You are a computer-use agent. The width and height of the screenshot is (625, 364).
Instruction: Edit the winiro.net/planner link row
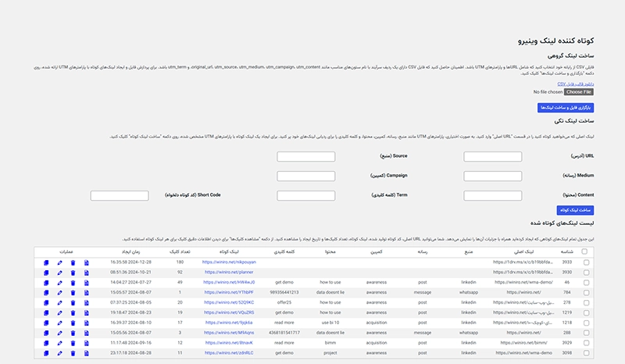point(60,273)
